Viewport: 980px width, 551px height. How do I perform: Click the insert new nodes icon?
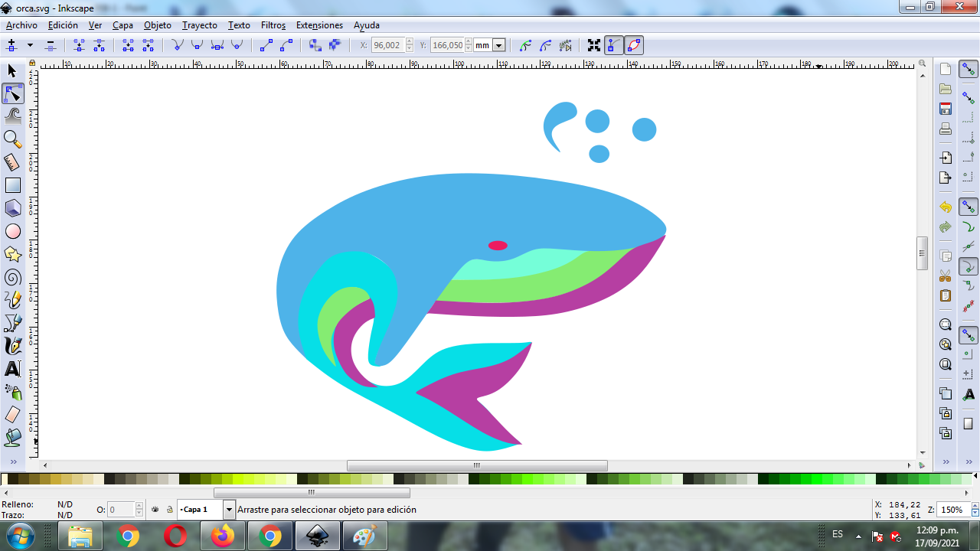click(x=11, y=45)
